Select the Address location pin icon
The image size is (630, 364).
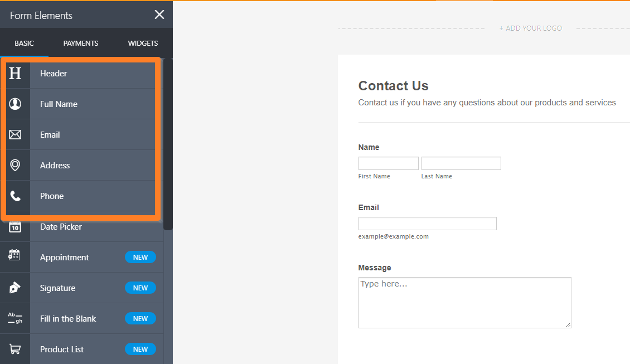click(15, 165)
